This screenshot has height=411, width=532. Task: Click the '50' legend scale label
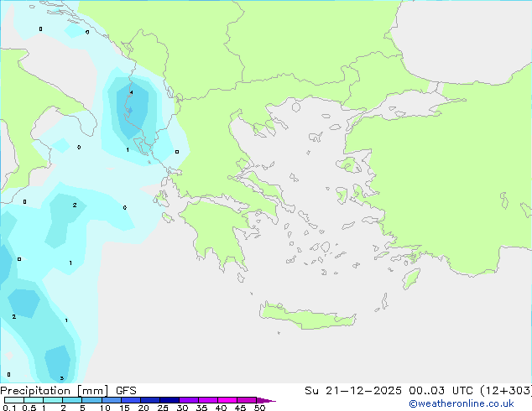(x=259, y=408)
